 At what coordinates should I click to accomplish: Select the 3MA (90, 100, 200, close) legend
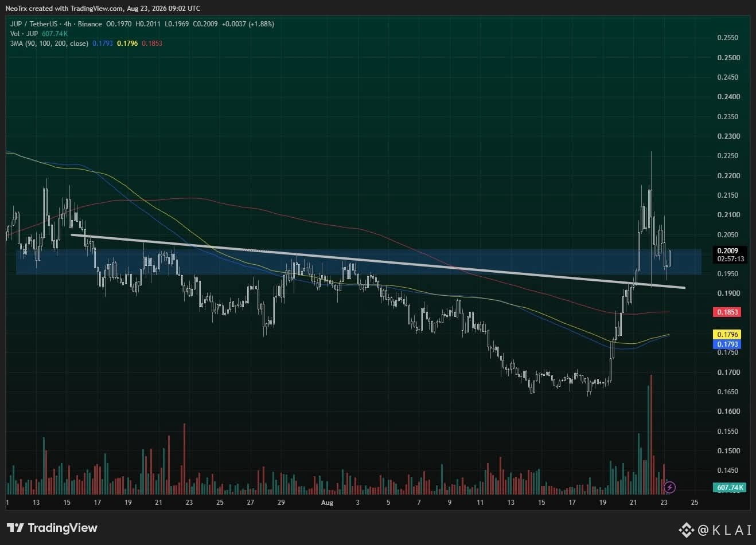point(49,44)
